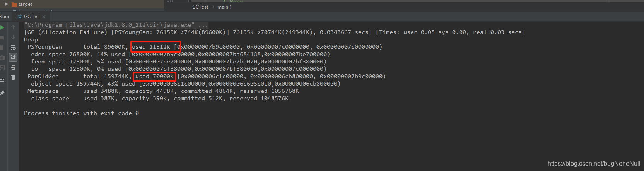The height and width of the screenshot is (171, 644).
Task: Pin the Run tab with the pin icon
Action: click(x=2, y=93)
